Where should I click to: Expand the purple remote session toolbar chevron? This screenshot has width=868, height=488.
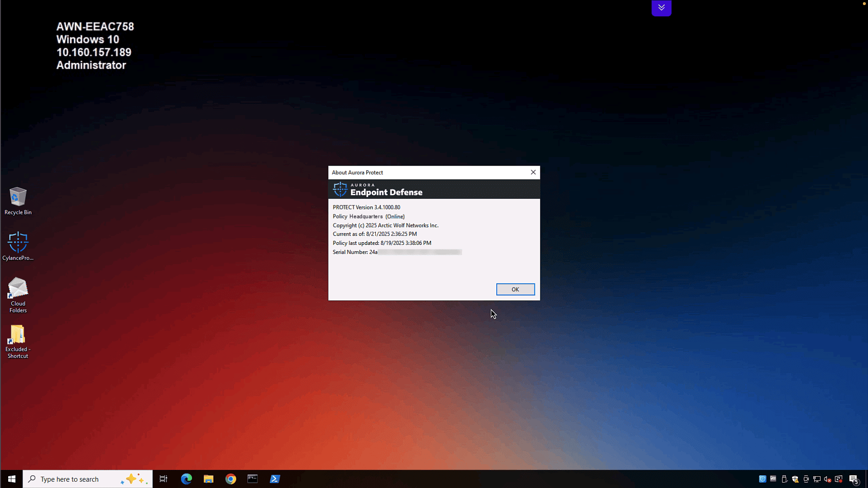[661, 8]
